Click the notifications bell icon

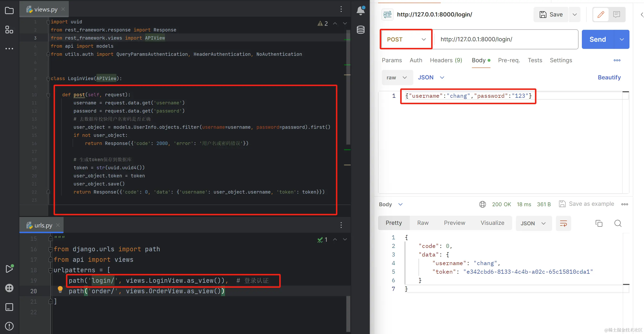pos(360,10)
